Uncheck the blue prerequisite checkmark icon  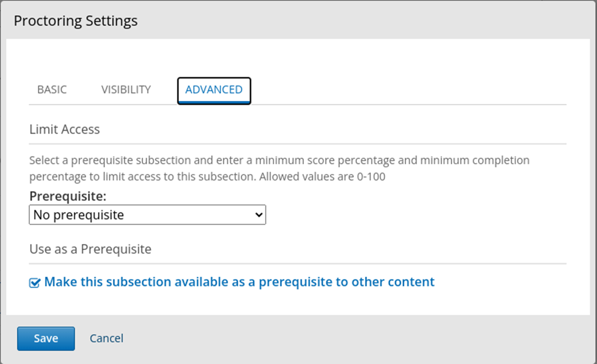[35, 283]
